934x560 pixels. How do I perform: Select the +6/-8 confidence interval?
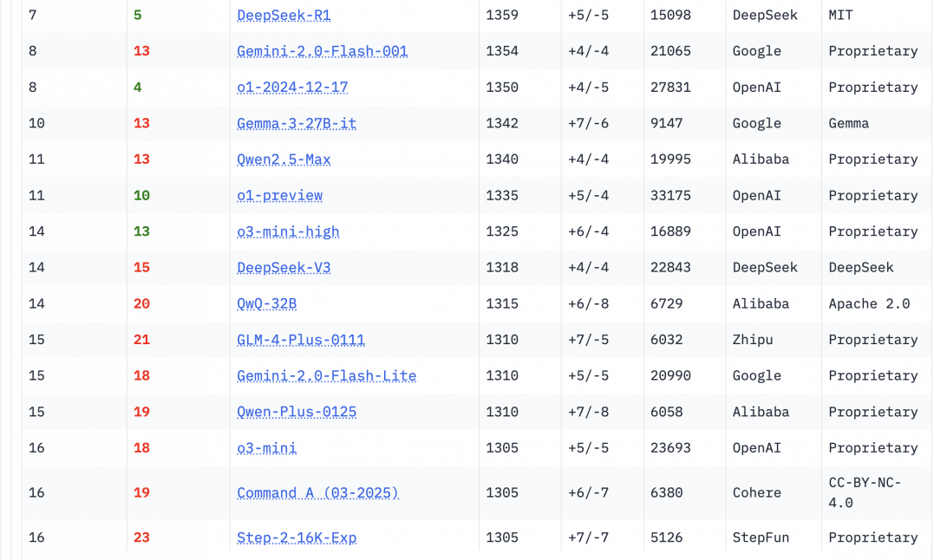589,303
